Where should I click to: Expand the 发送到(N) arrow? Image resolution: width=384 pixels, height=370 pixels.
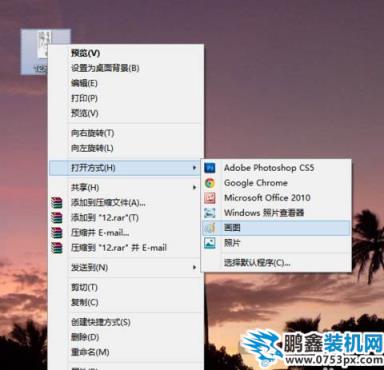[194, 267]
